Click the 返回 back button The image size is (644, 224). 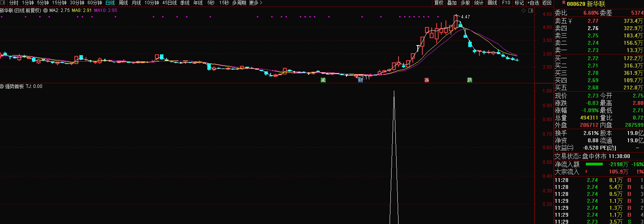[547, 3]
